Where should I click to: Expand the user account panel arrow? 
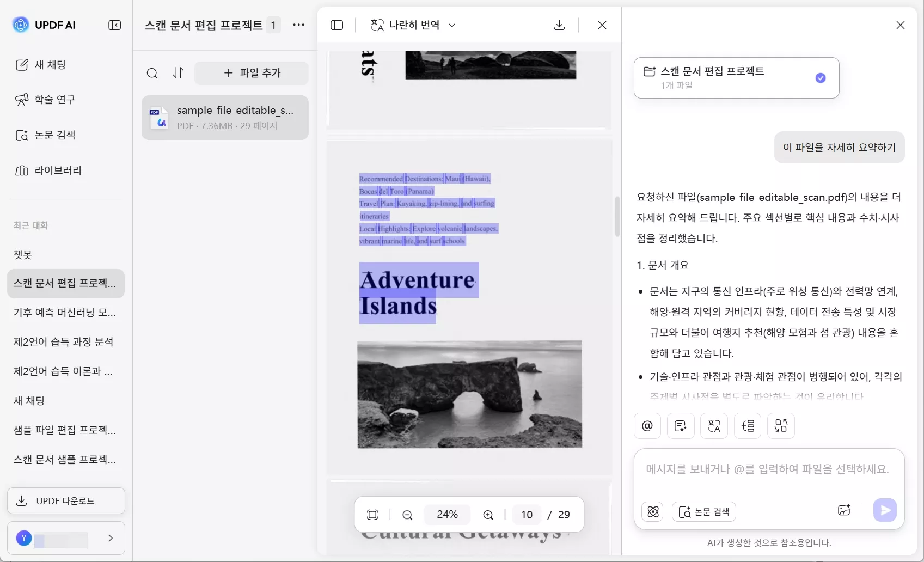click(111, 538)
